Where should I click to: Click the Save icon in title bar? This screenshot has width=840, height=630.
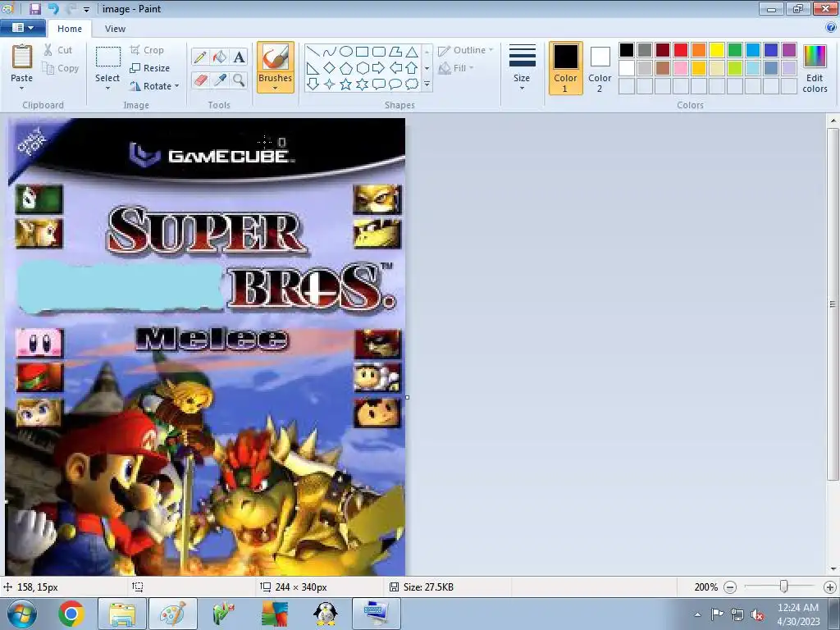[x=34, y=8]
